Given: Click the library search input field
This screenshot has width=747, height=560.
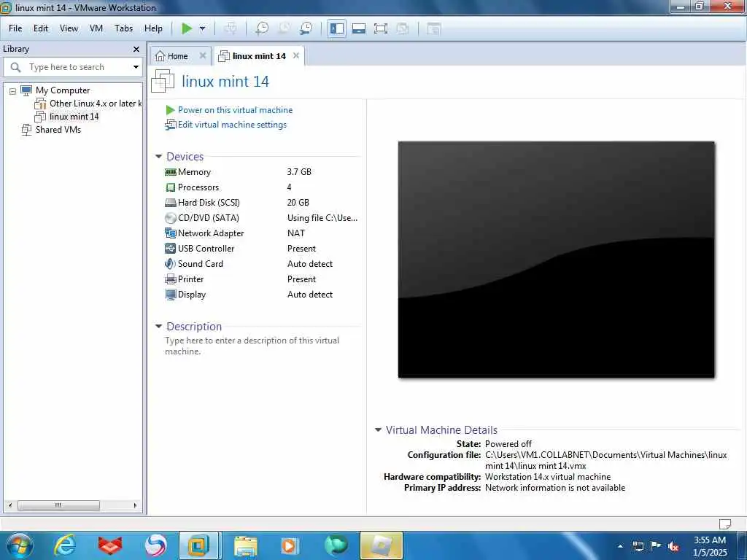Looking at the screenshot, I should pos(71,67).
